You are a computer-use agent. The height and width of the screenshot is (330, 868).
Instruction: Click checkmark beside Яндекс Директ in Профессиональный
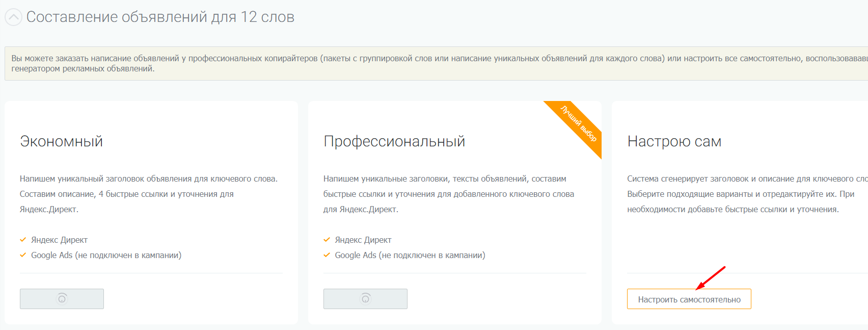pos(327,240)
